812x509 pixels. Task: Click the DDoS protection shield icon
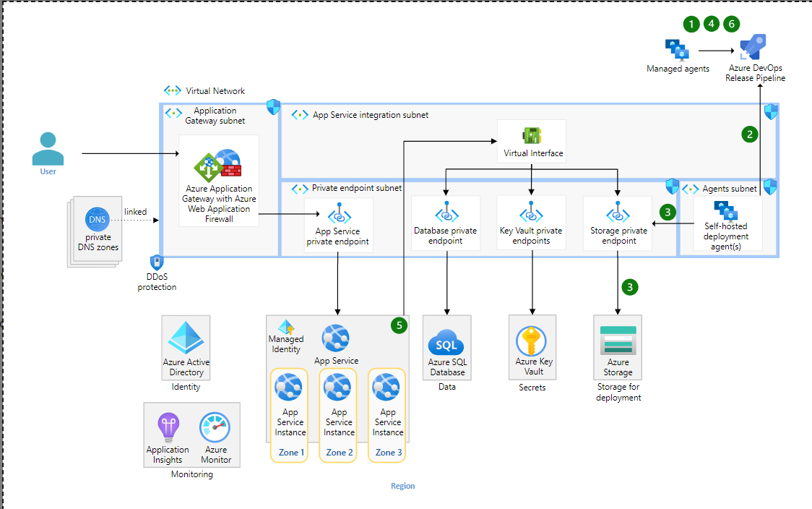[156, 262]
